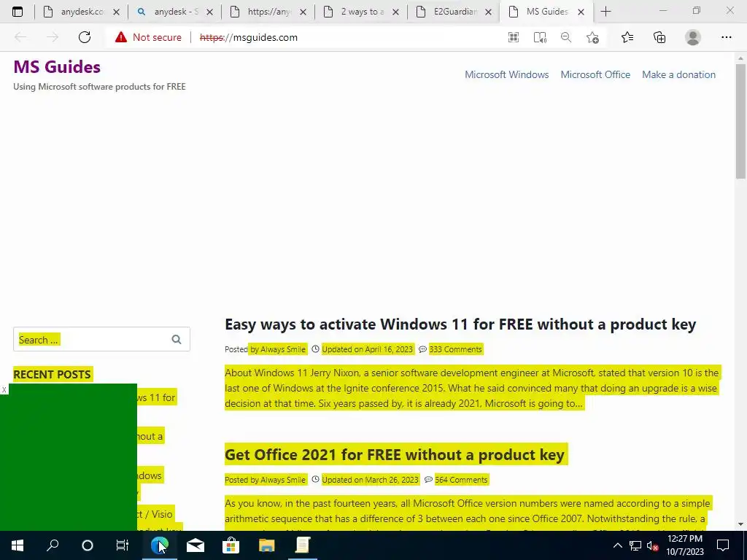747x560 pixels.
Task: Click the scrollbar down arrow
Action: tap(740, 524)
